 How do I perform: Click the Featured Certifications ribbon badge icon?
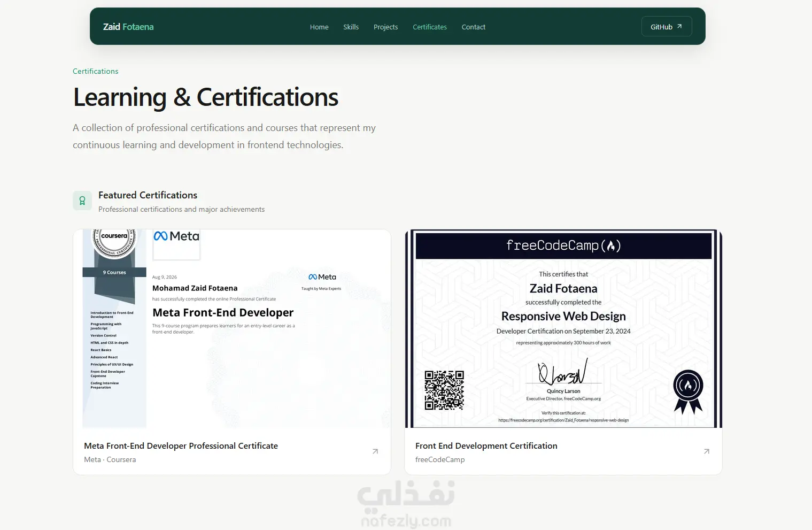pyautogui.click(x=82, y=201)
